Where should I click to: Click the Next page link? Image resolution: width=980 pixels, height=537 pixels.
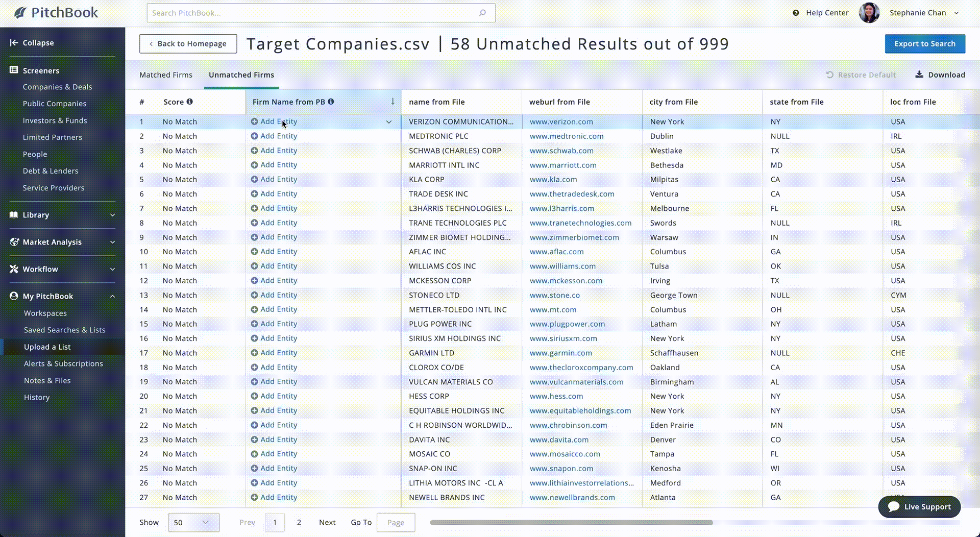[327, 522]
